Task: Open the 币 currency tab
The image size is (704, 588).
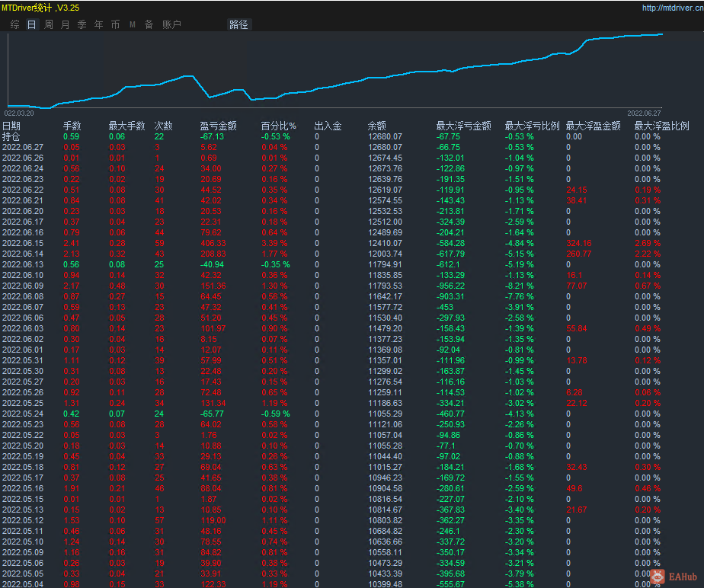Action: tap(115, 24)
